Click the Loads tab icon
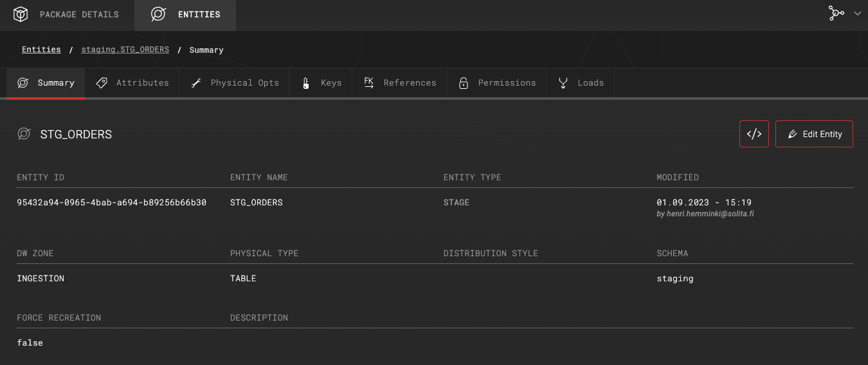This screenshot has height=365, width=868. [563, 83]
